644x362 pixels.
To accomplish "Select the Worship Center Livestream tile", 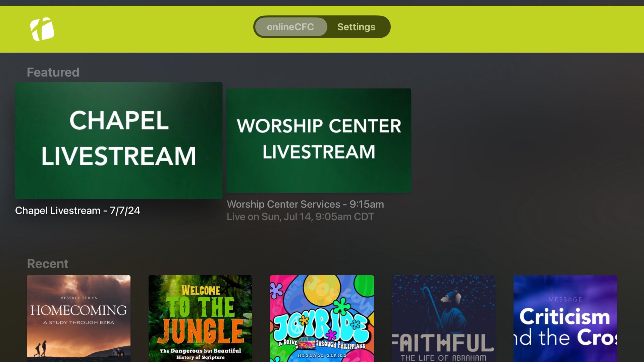I will [319, 140].
